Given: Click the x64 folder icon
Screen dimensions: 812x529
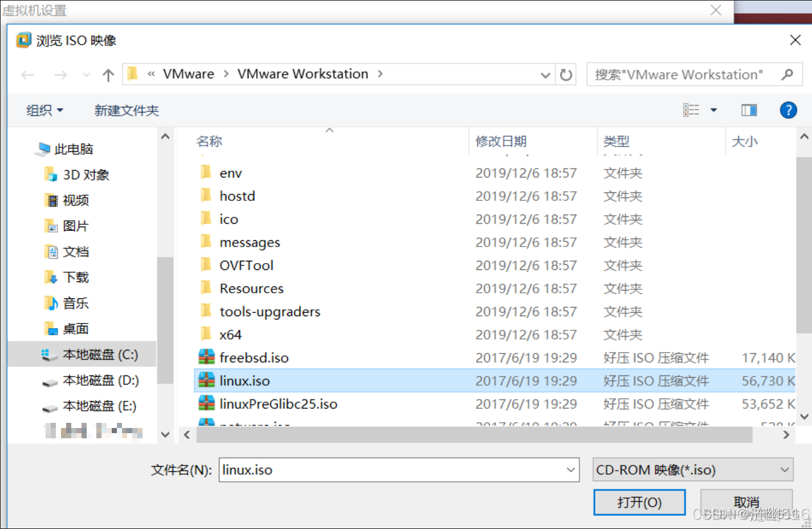Looking at the screenshot, I should pos(206,334).
